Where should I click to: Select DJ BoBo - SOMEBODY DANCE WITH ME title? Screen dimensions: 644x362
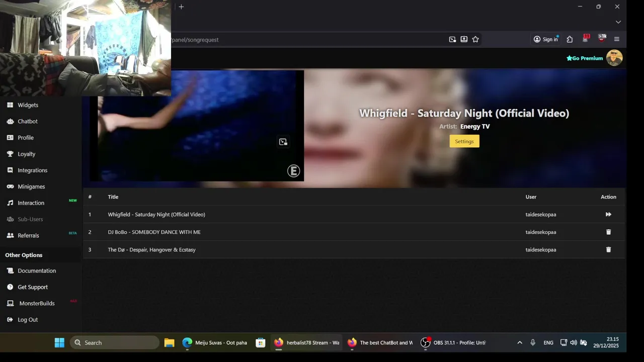point(154,232)
